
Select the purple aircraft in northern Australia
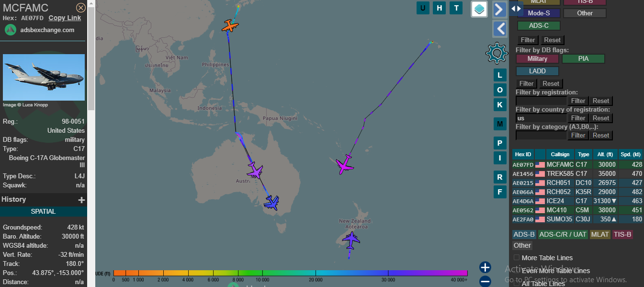tap(255, 170)
